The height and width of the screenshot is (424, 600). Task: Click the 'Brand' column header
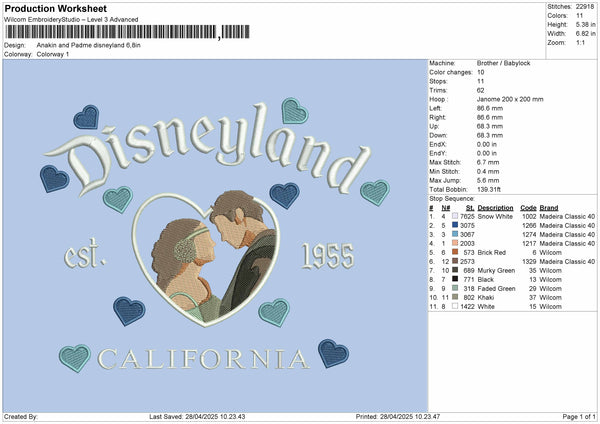tap(549, 208)
